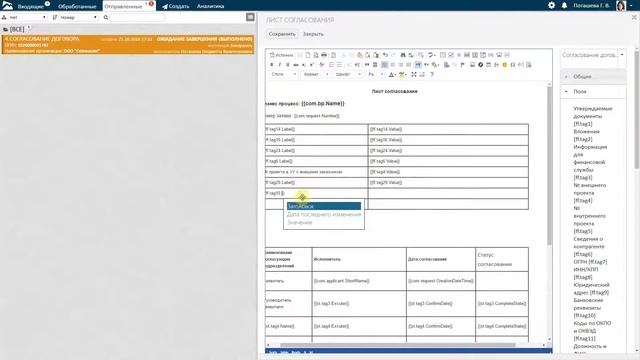The height and width of the screenshot is (360, 640).
Task: Toggle Bold formatting
Action: [272, 64]
